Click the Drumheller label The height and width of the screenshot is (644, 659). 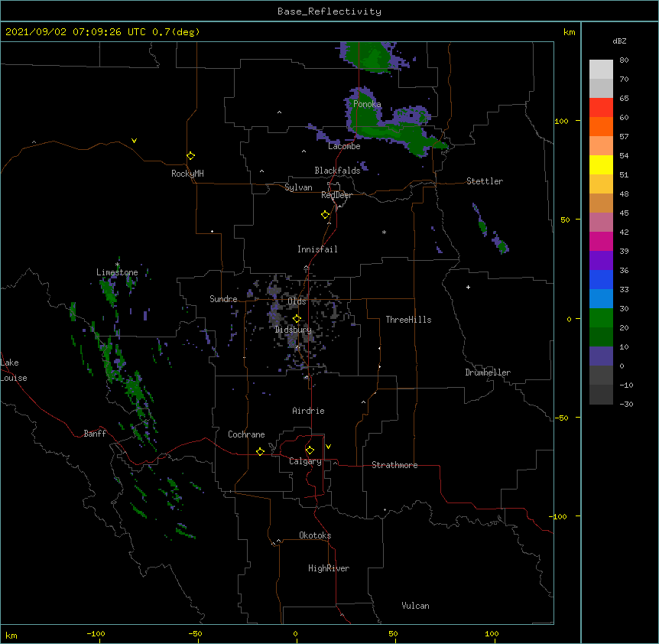click(x=488, y=372)
